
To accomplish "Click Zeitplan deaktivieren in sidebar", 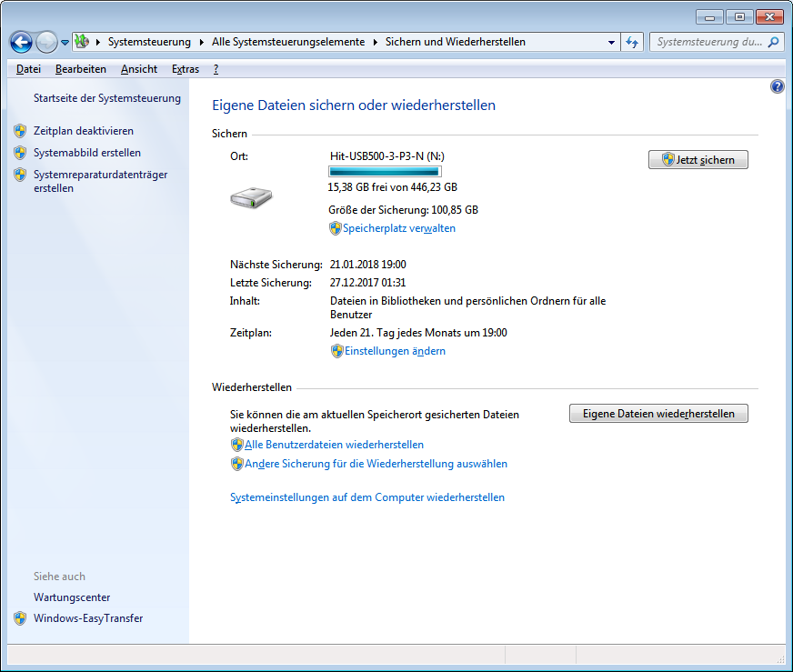I will click(x=83, y=131).
